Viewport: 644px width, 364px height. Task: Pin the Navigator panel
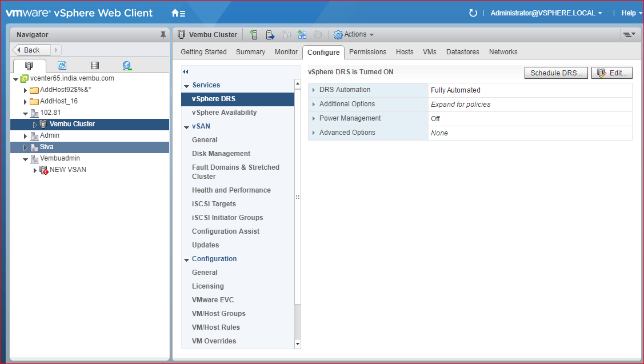(163, 35)
